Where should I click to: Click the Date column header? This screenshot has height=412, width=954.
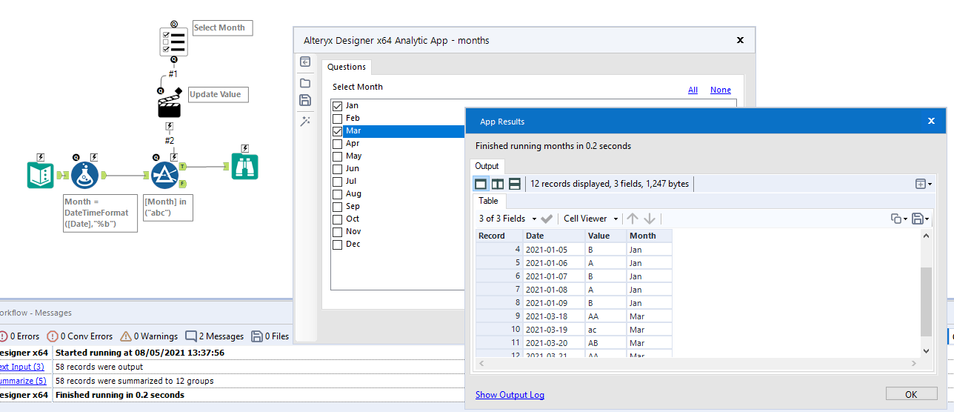coord(554,236)
